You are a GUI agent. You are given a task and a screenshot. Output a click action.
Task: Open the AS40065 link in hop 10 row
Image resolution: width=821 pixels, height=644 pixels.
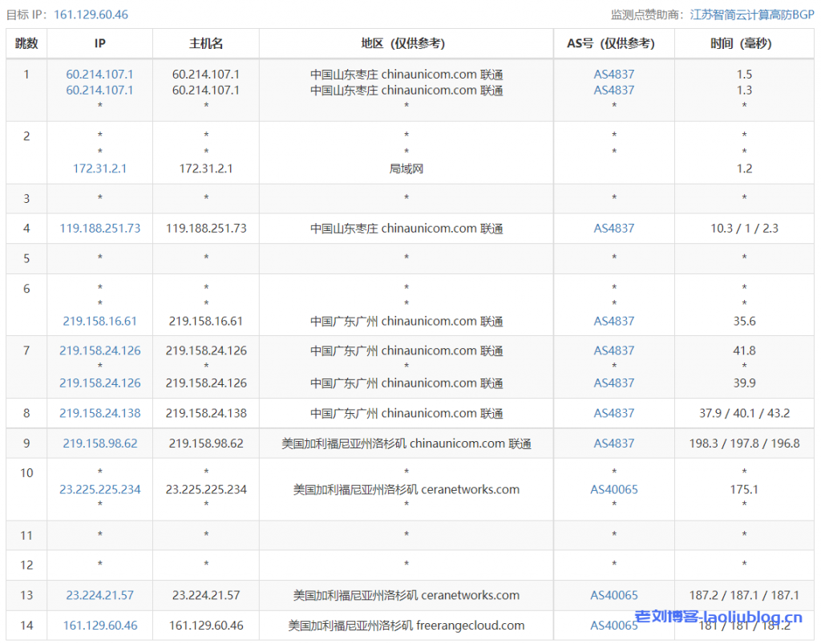(x=614, y=489)
